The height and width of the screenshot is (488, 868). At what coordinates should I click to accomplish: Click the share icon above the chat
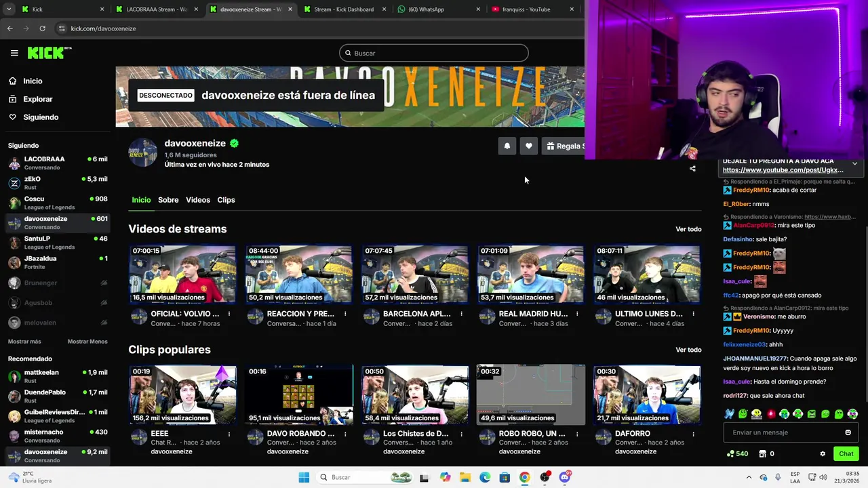692,169
